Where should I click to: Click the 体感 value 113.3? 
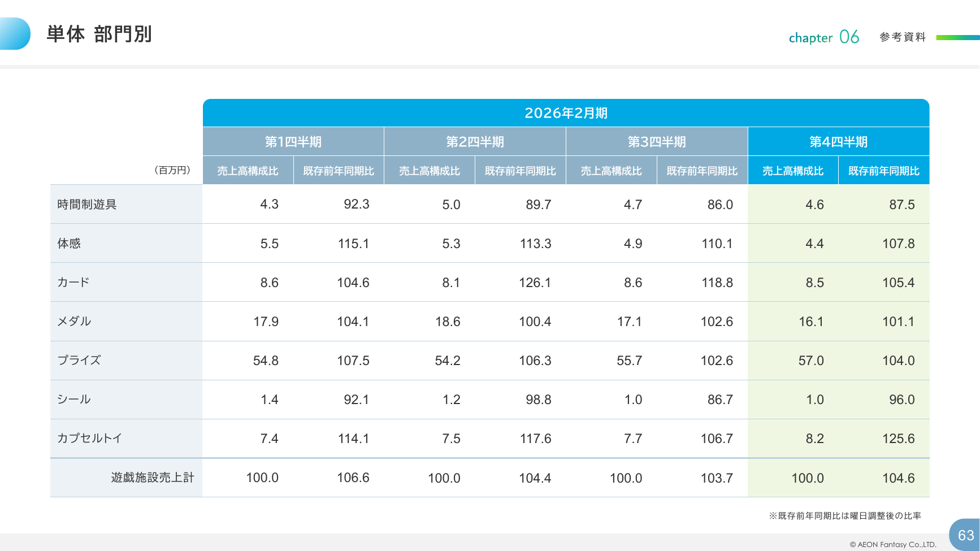[x=535, y=244]
